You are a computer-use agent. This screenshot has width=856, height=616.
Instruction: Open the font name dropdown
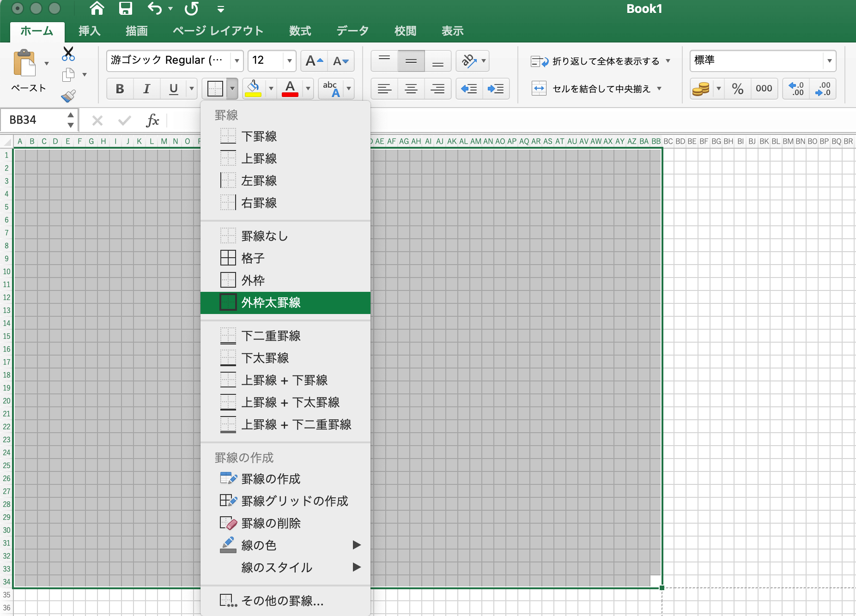[x=237, y=60]
